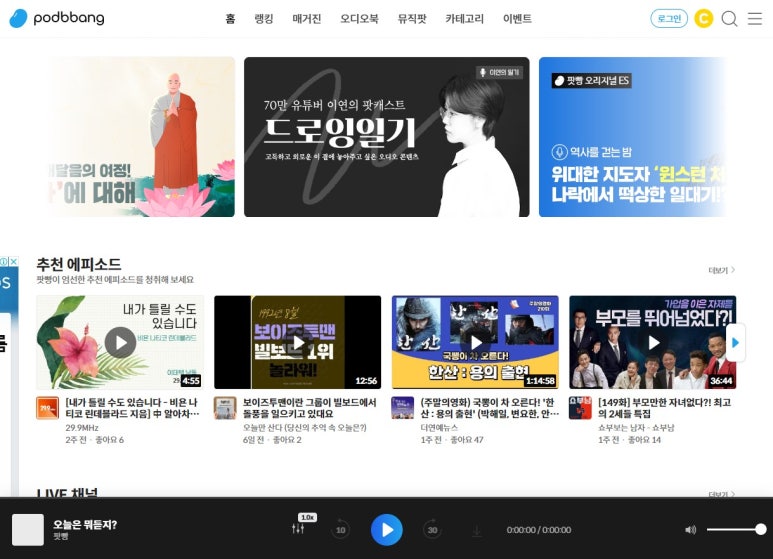Screen dimensions: 773x559
Task: Click the 쇼부남 channel avatar
Action: click(580, 408)
